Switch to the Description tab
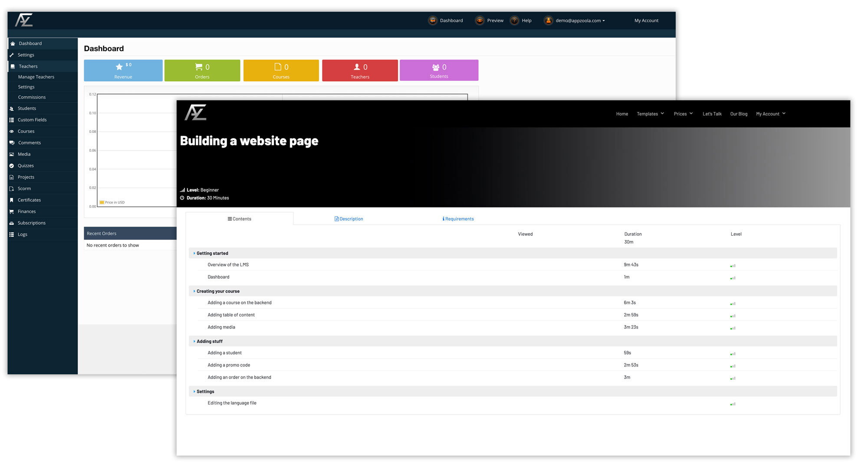This screenshot has width=868, height=471. (349, 219)
